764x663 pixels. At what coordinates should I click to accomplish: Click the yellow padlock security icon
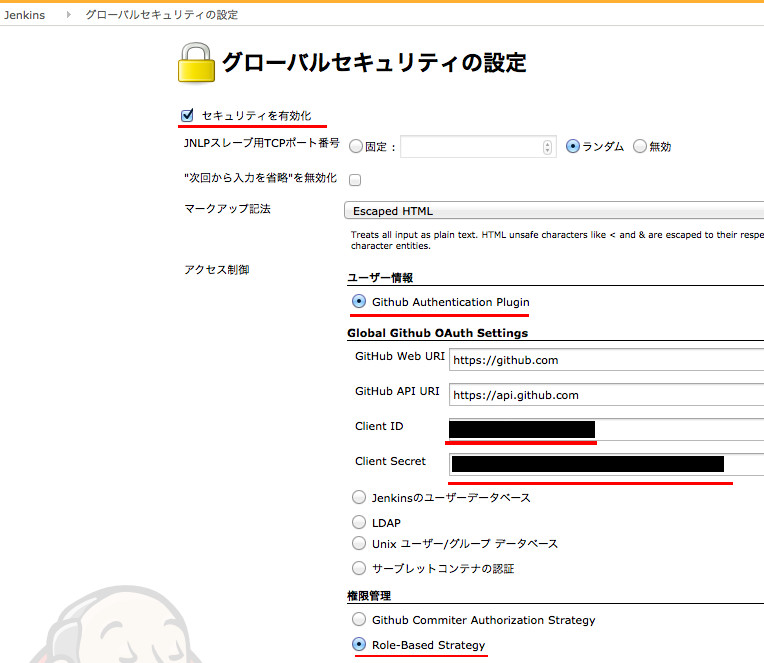(196, 62)
